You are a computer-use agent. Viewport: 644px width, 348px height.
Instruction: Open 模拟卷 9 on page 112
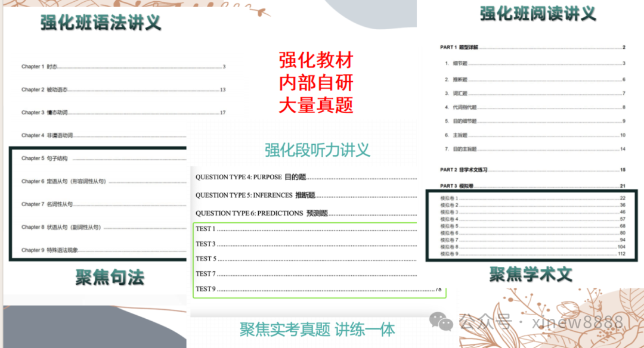click(x=450, y=254)
